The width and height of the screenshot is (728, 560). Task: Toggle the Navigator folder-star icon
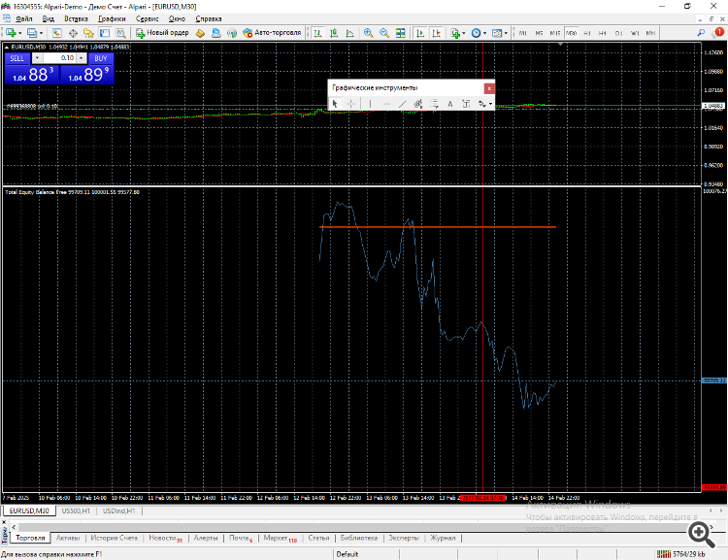pyautogui.click(x=88, y=33)
